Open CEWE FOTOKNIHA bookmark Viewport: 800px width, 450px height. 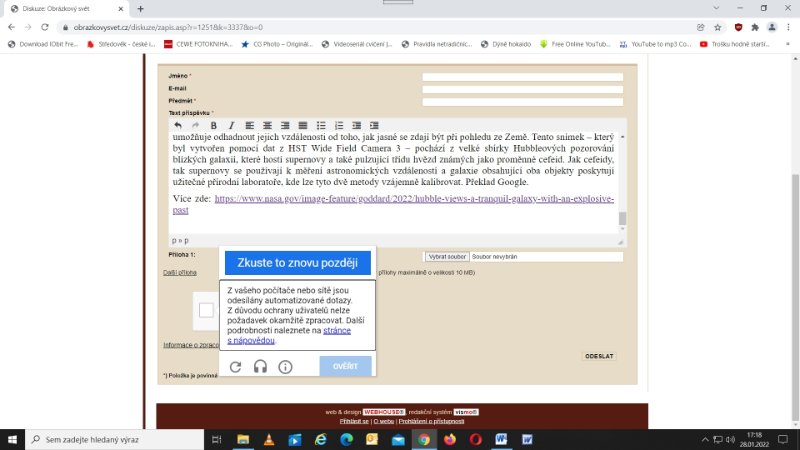point(198,44)
